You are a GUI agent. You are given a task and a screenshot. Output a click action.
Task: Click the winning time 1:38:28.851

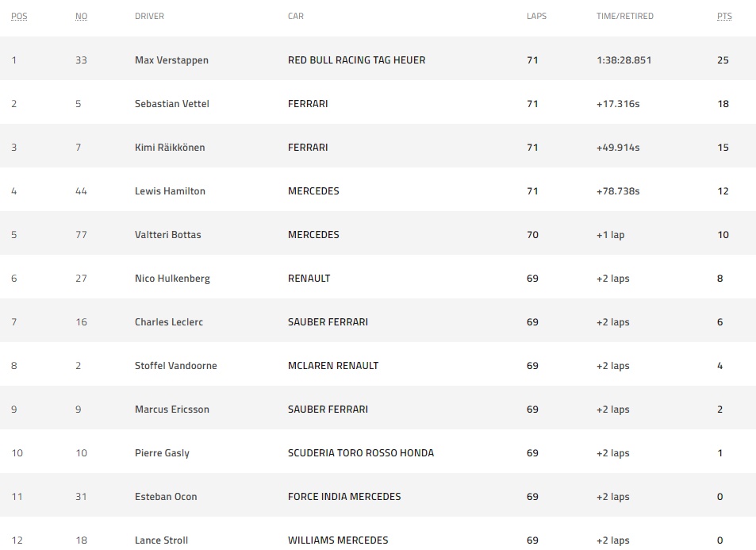point(624,60)
